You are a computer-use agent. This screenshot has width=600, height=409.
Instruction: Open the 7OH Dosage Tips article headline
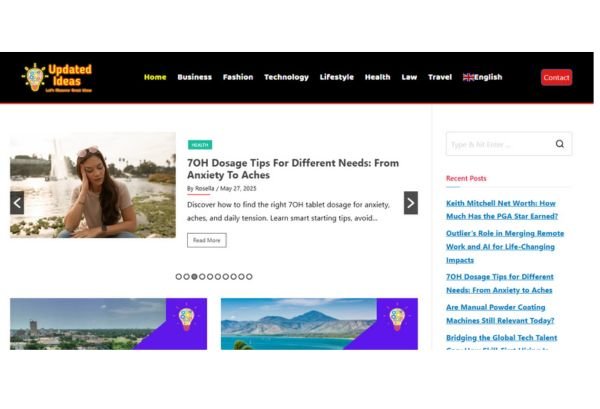point(293,169)
